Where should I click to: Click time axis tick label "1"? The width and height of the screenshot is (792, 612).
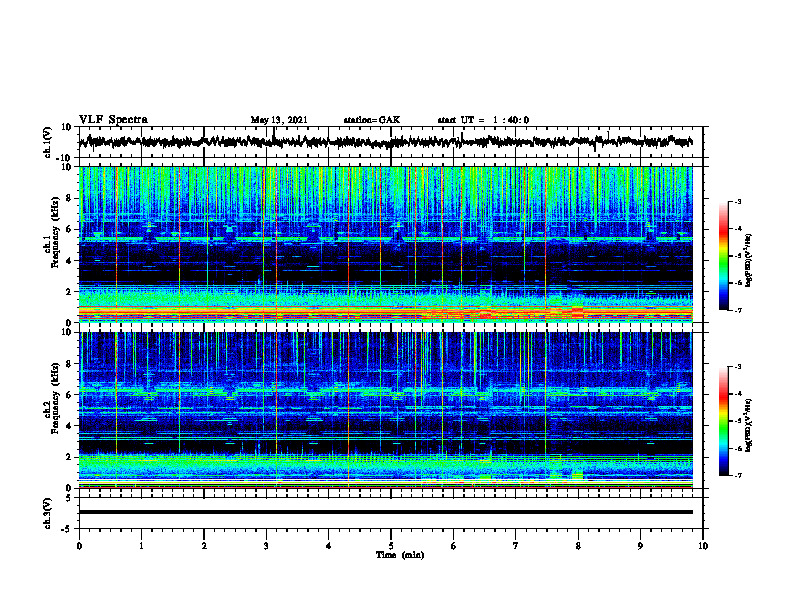coord(141,546)
